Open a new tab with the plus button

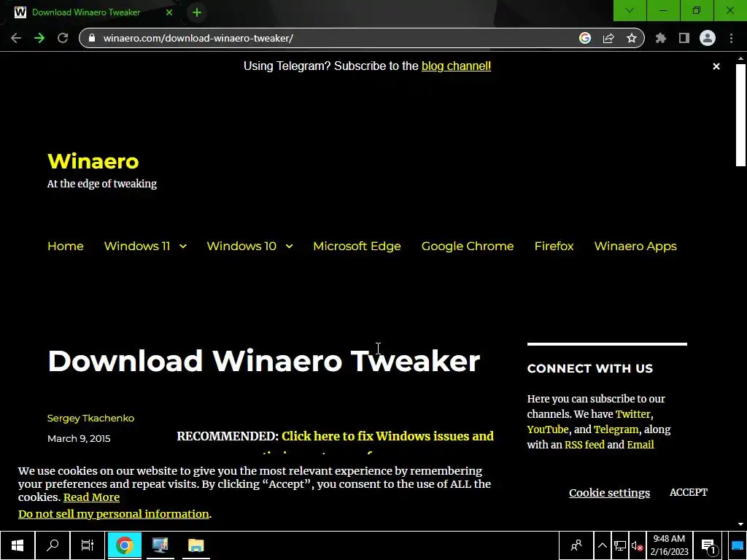tap(197, 12)
